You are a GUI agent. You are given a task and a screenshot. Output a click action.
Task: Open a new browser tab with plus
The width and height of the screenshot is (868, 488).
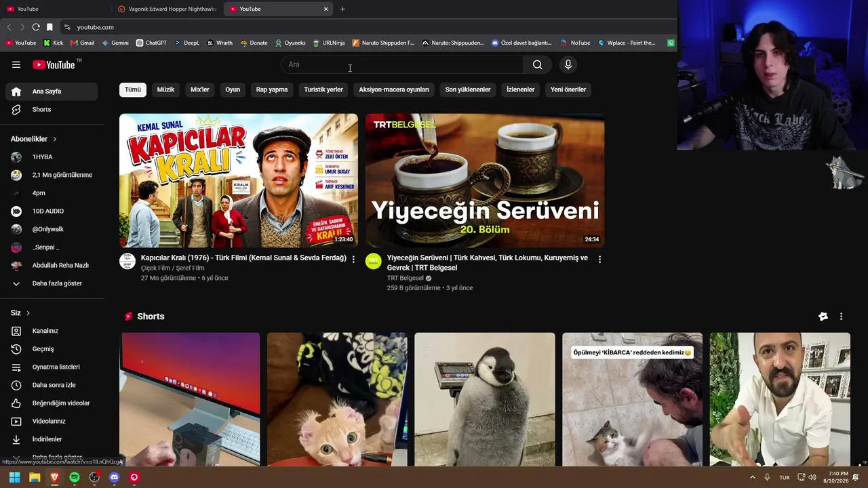(342, 9)
